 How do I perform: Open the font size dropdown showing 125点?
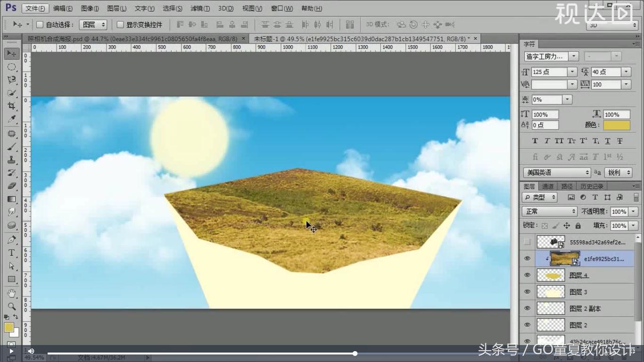[571, 71]
